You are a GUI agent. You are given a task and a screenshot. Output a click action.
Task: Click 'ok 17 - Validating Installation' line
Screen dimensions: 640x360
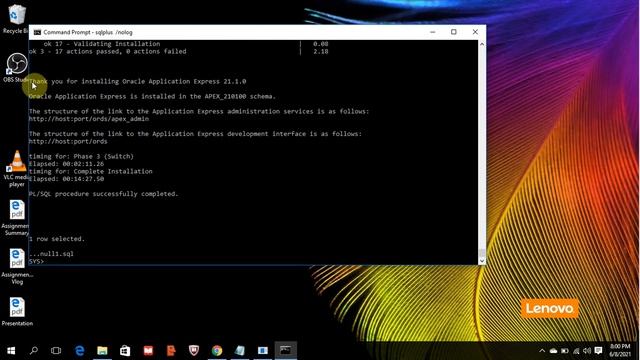click(102, 44)
